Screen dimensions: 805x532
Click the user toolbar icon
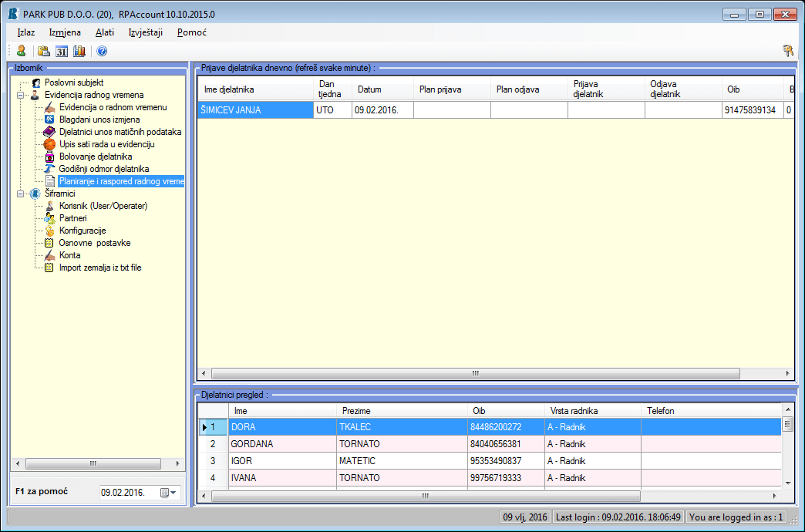[21, 51]
